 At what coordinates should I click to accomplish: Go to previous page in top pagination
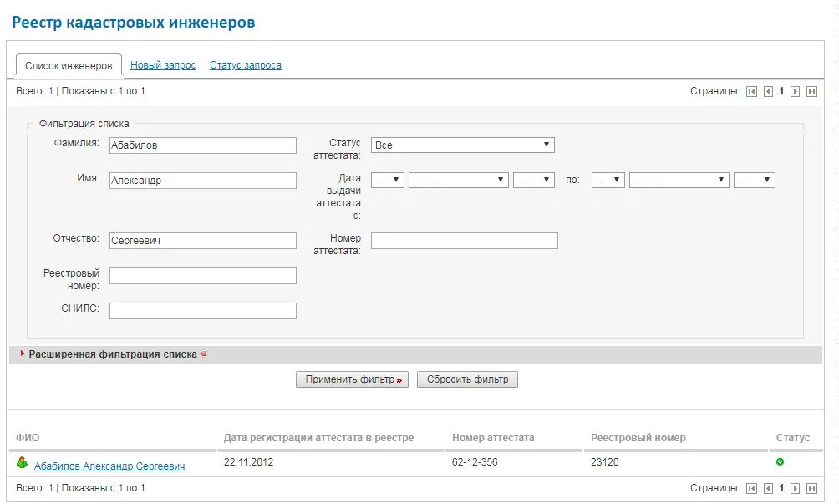tap(768, 91)
